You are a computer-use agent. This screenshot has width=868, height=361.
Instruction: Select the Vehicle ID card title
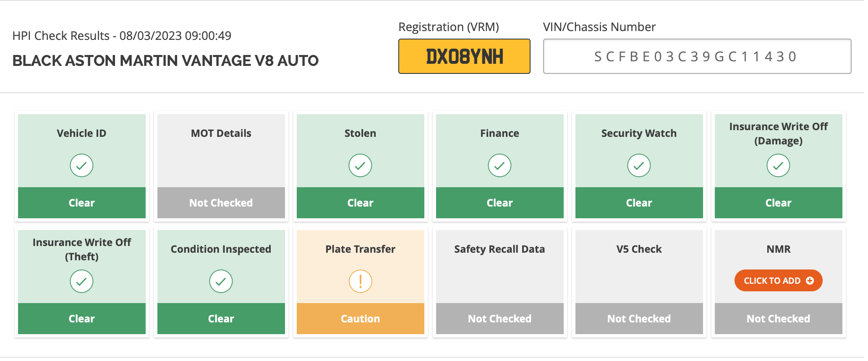(x=81, y=133)
